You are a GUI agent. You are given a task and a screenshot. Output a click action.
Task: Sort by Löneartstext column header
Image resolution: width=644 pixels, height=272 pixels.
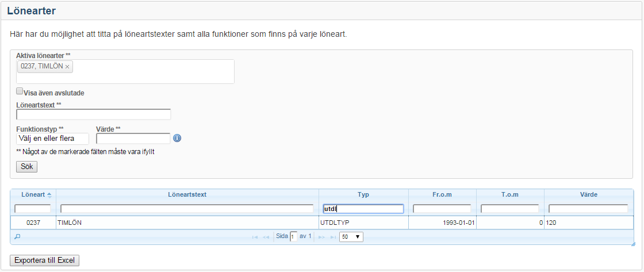[x=187, y=195]
